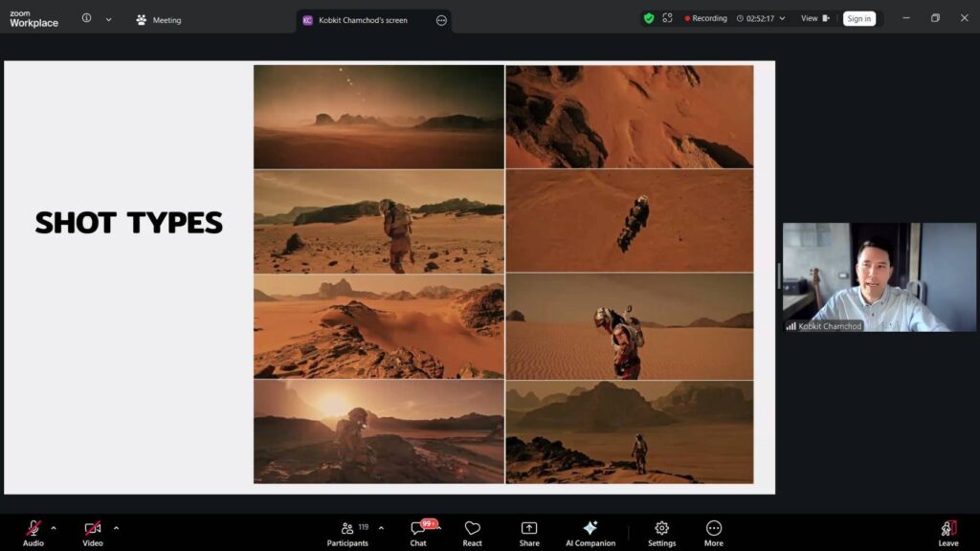Open Settings gear
Screen dimensions: 980x551
662,534
